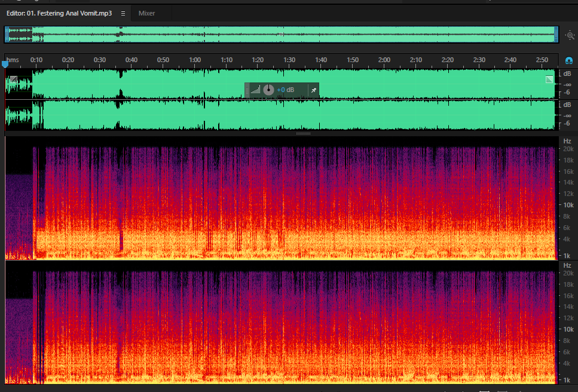Click the Fade Out handle on the waveform
The image size is (578, 392).
pos(549,79)
